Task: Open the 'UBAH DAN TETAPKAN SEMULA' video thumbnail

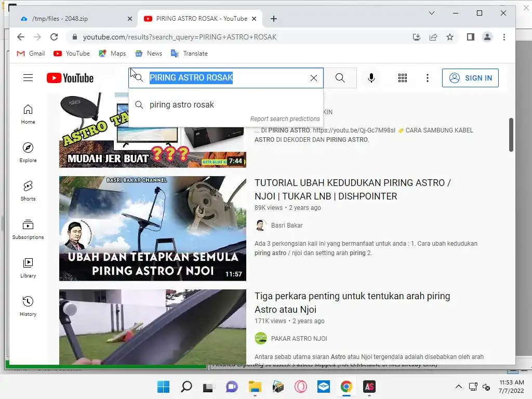Action: [153, 229]
